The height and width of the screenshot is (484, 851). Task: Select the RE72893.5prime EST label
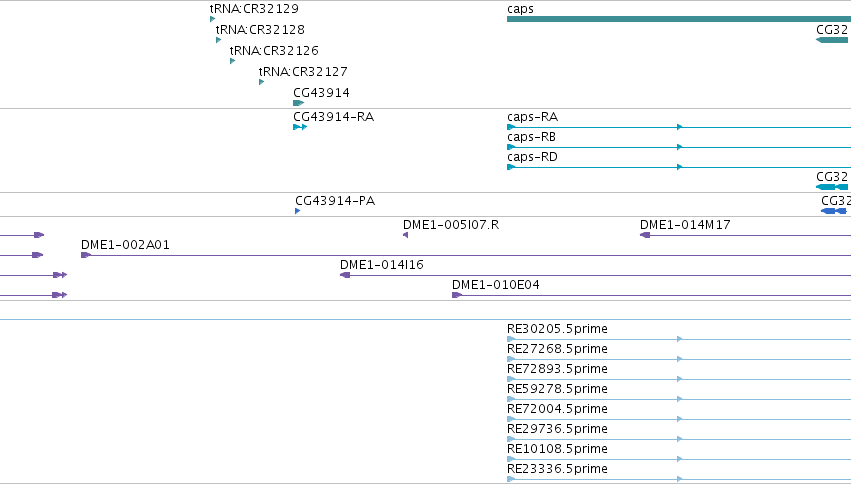[557, 369]
